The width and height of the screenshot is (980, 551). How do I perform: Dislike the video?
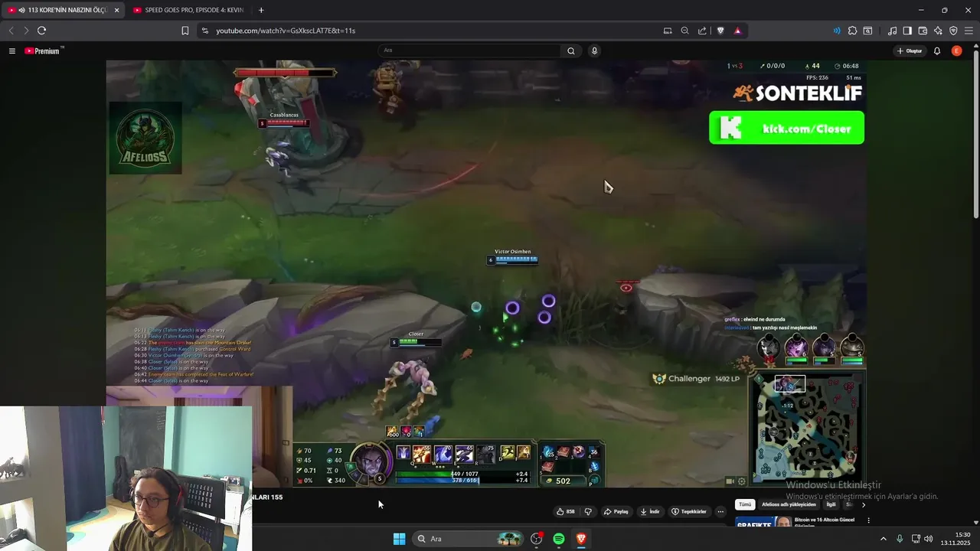tap(588, 511)
